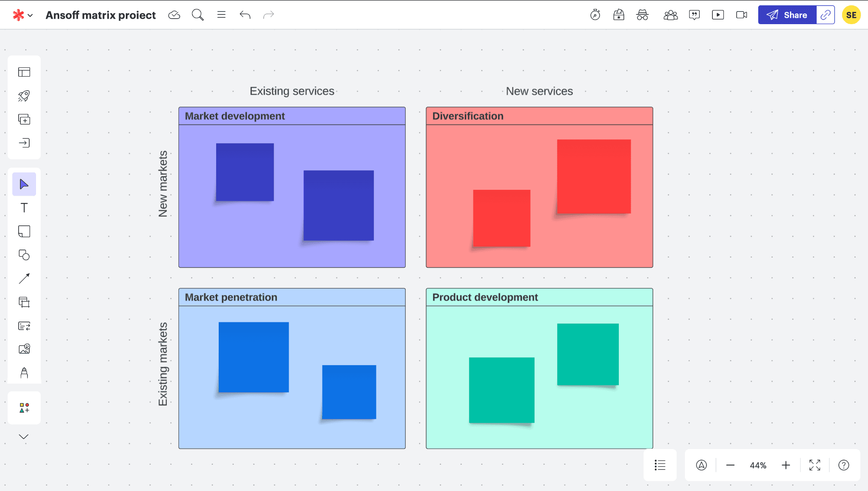Select smaller blue sticky in Market penetration
The image size is (868, 491).
[349, 392]
